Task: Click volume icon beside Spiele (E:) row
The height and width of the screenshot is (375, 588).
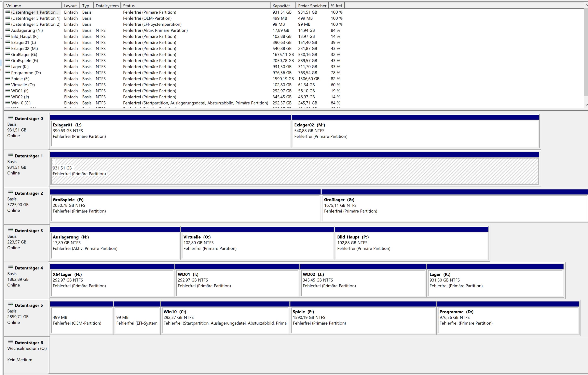Action: [x=8, y=79]
